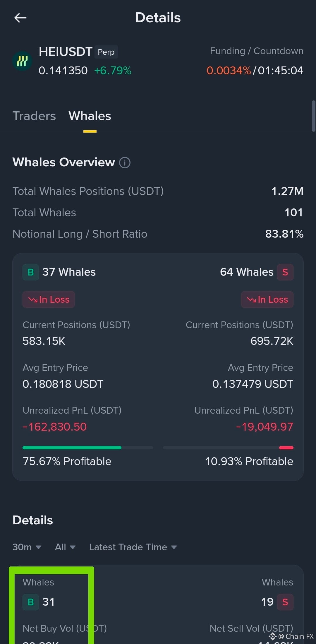Click the vertical scrollbar on right edge
The width and height of the screenshot is (316, 644).
[313, 116]
